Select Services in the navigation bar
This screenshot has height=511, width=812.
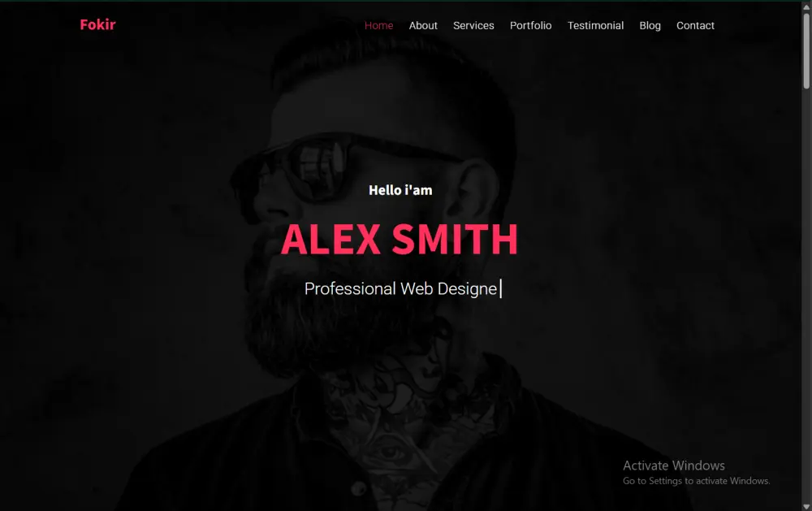(473, 25)
